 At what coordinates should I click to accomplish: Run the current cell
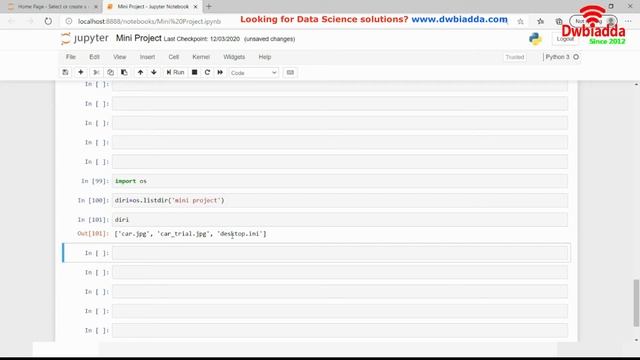(x=175, y=72)
